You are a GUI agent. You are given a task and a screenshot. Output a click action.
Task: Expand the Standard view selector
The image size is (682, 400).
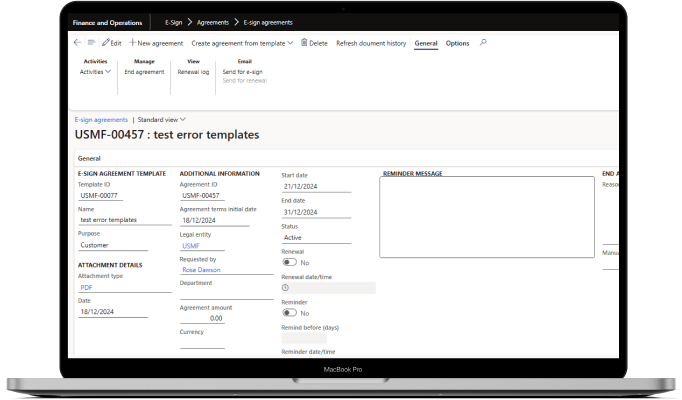(161, 120)
